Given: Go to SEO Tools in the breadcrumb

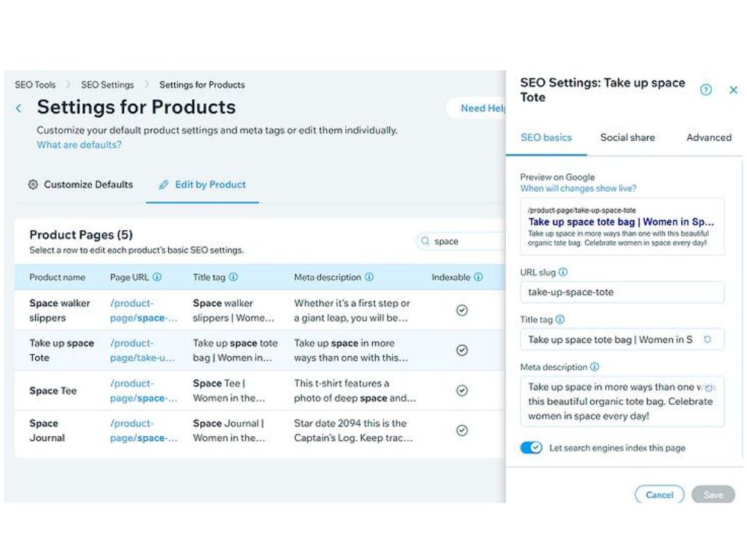Looking at the screenshot, I should click(35, 85).
